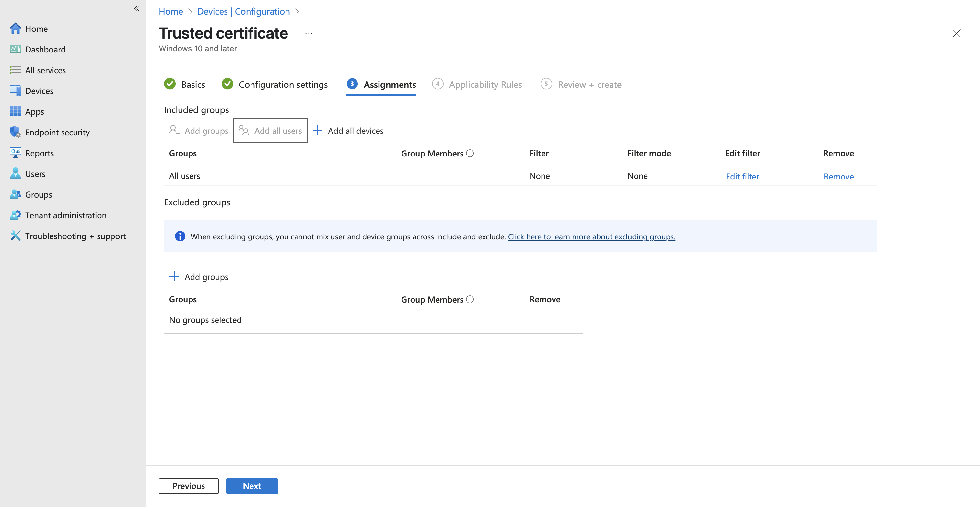Click Edit filter for All users

[742, 177]
